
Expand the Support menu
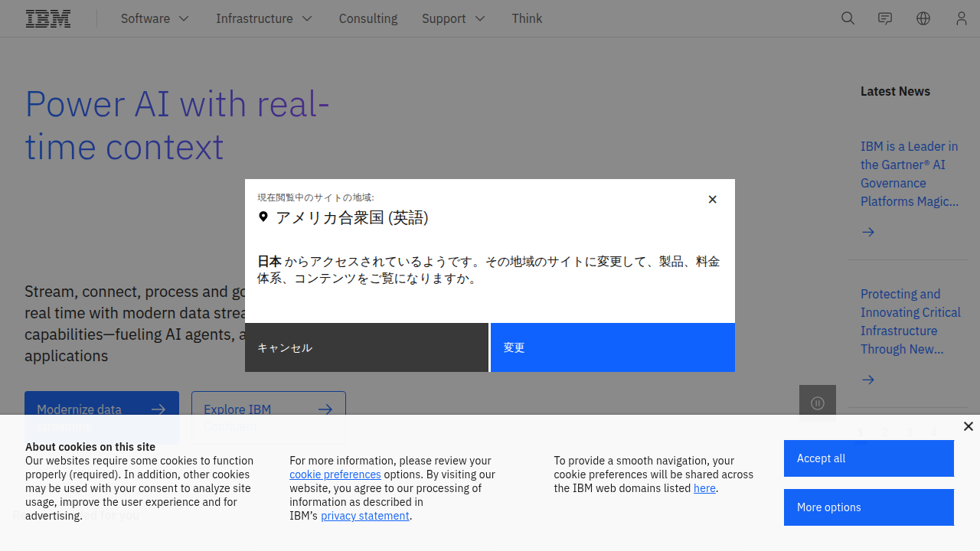[x=454, y=18]
